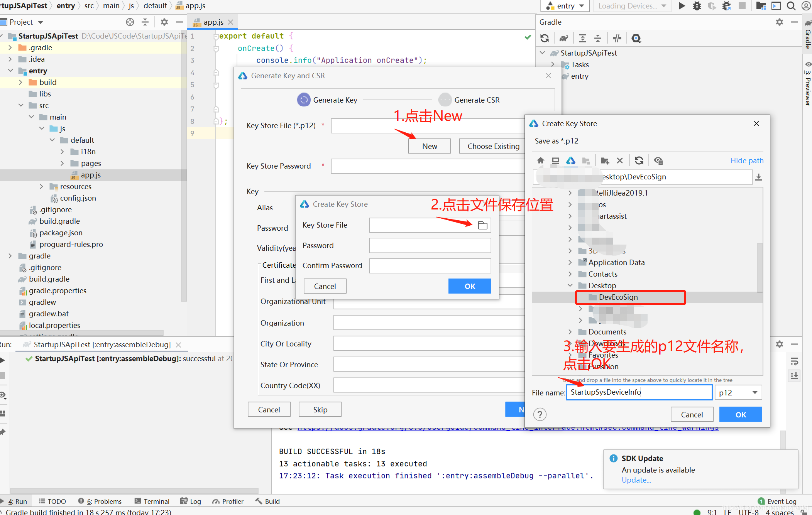Click the Hide path link
Viewport: 812px width, 515px height.
746,160
